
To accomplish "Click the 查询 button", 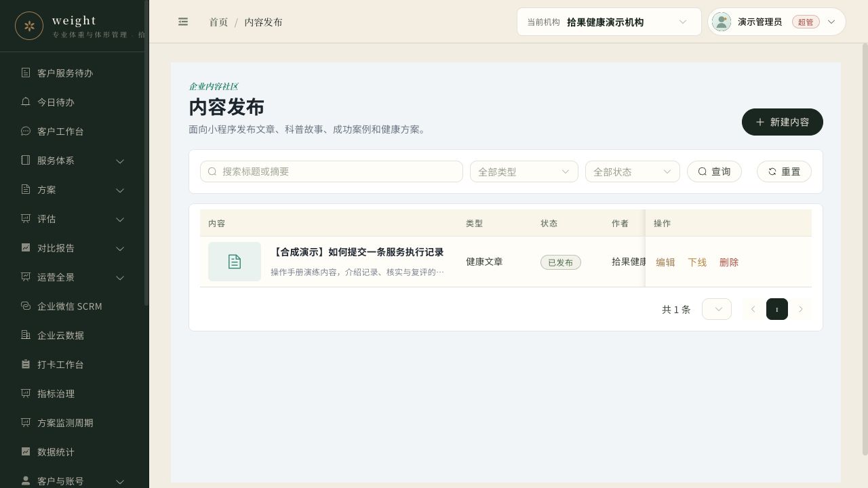I will [x=714, y=171].
